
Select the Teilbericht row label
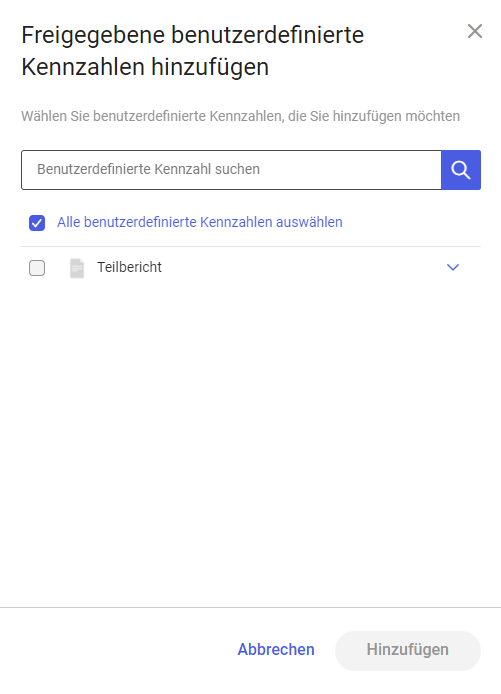click(x=130, y=267)
